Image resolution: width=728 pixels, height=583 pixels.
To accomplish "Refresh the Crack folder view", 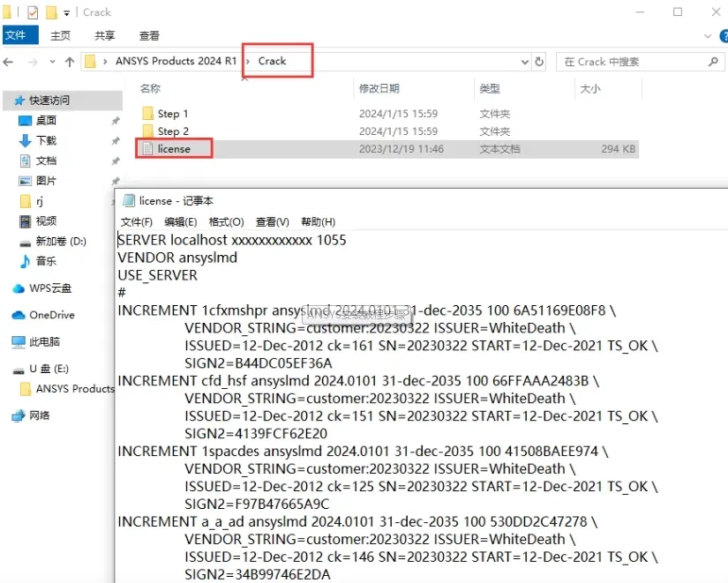I will (x=539, y=61).
